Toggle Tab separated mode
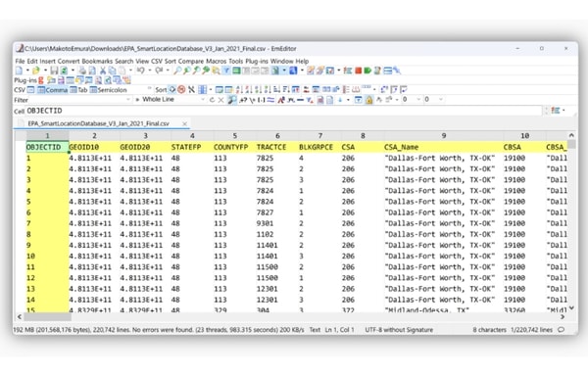 point(78,90)
